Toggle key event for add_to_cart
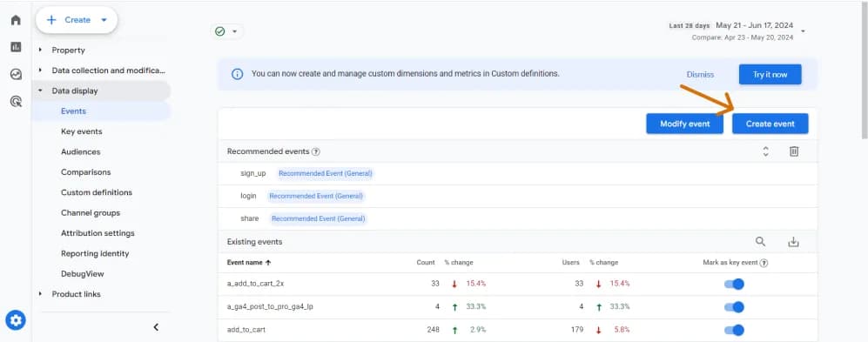 point(734,330)
